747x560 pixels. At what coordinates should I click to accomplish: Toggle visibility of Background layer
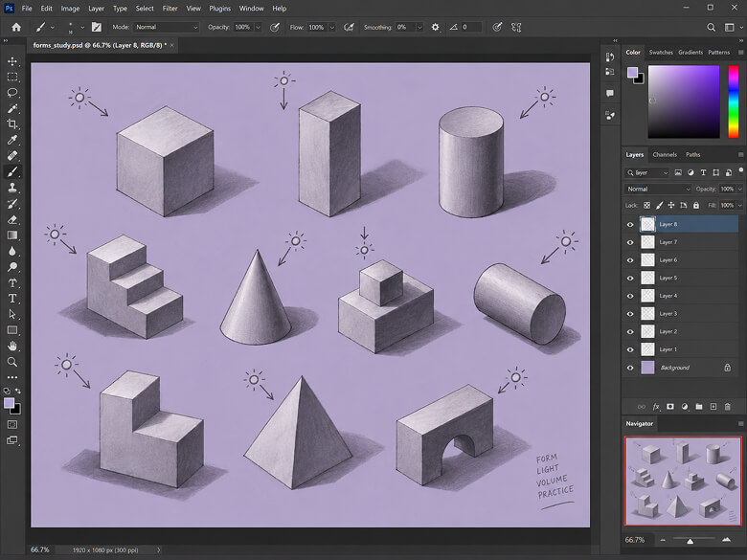tap(630, 368)
